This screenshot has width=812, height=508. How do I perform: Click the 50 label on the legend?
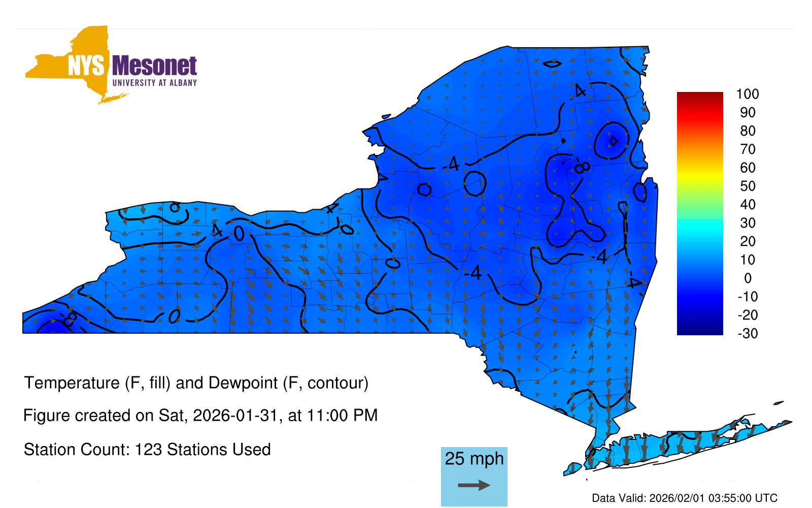click(x=747, y=186)
